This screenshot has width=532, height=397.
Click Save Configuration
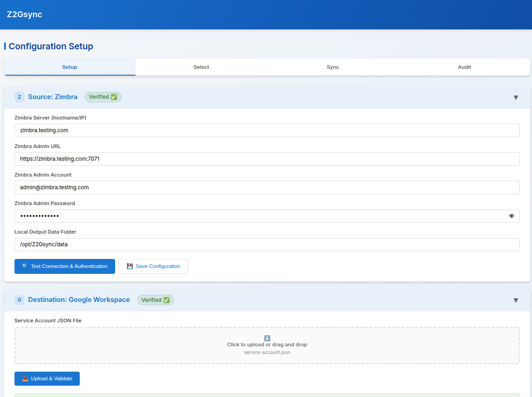tap(153, 266)
